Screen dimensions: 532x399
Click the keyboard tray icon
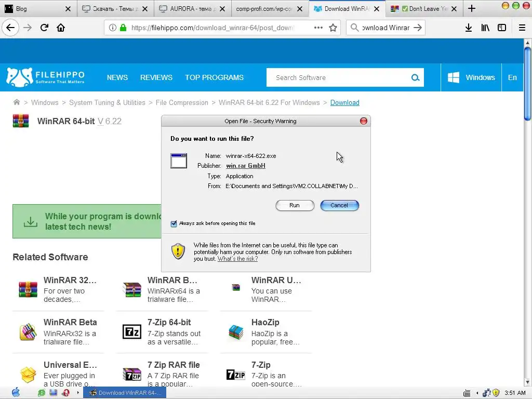pos(467,393)
